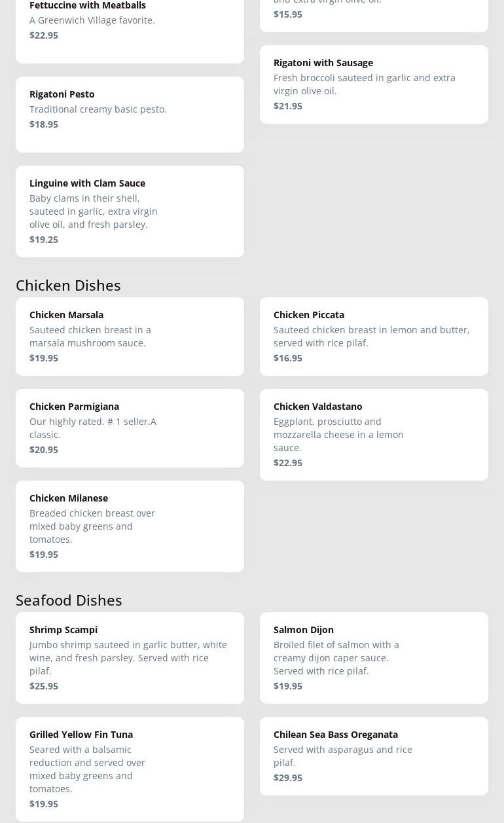Image resolution: width=504 pixels, height=823 pixels.
Task: Click the Seafood Dishes section heading
Action: pyautogui.click(x=69, y=600)
